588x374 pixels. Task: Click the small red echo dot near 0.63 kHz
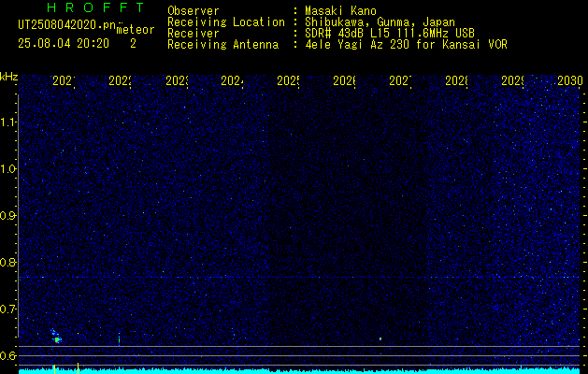(x=380, y=339)
